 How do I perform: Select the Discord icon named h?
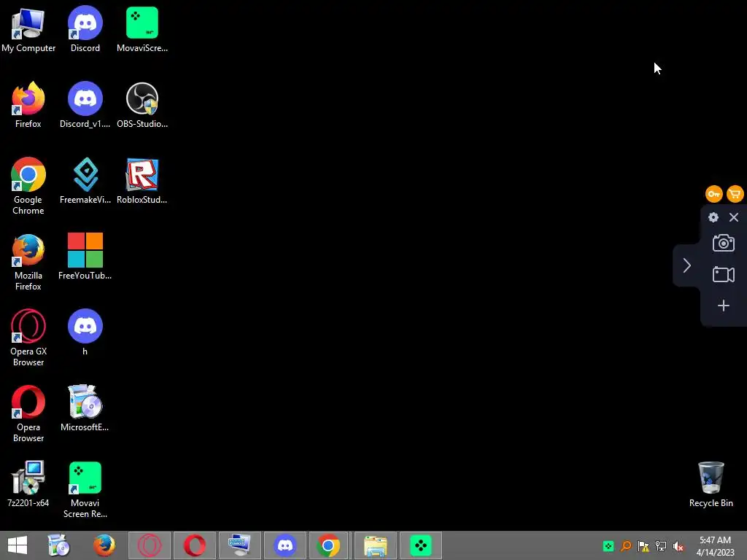tap(85, 332)
